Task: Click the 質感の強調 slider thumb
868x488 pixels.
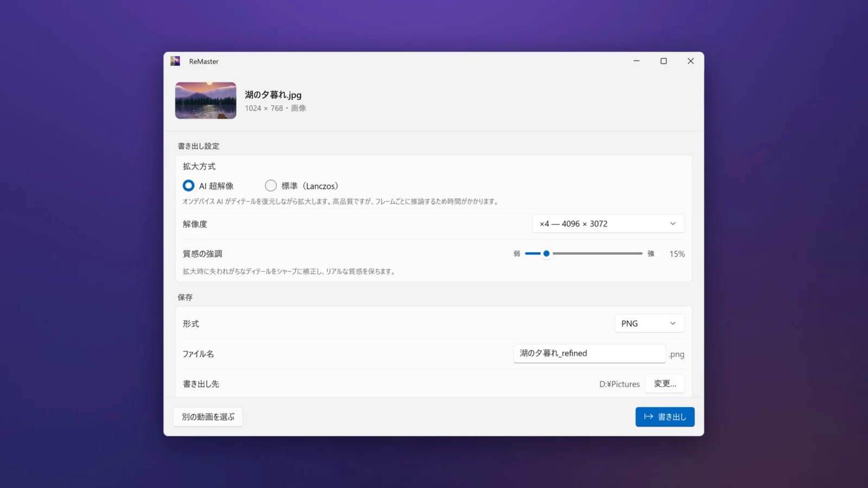Action: coord(546,254)
